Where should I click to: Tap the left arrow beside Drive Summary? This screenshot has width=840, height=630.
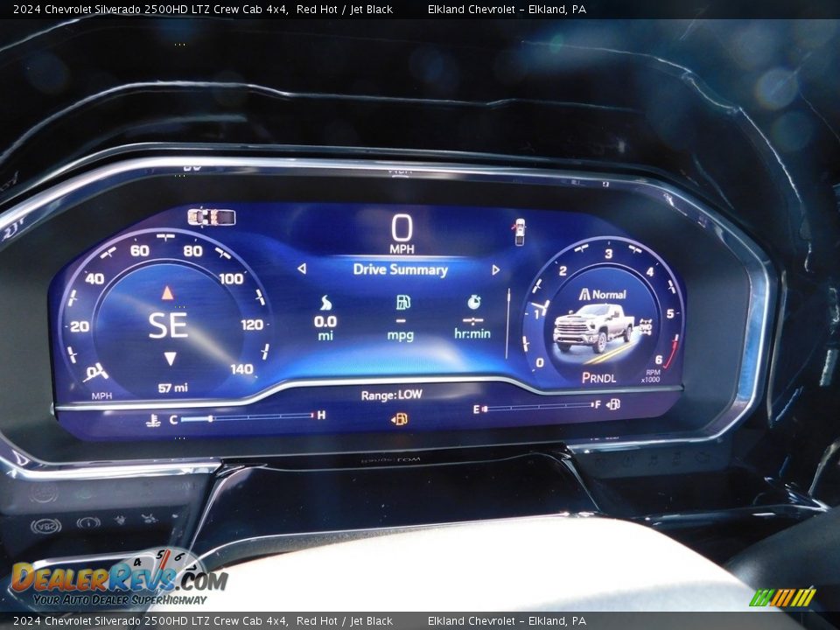pos(302,269)
